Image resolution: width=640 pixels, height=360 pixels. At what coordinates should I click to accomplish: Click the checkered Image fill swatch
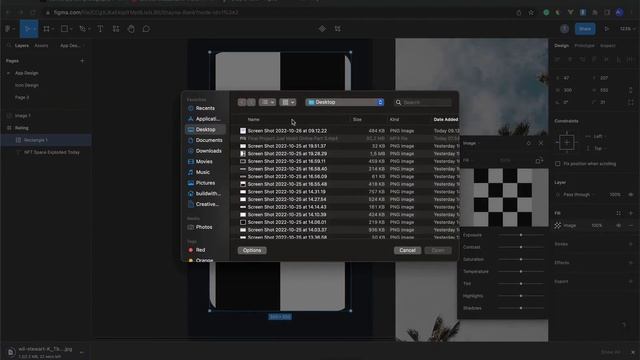click(558, 225)
